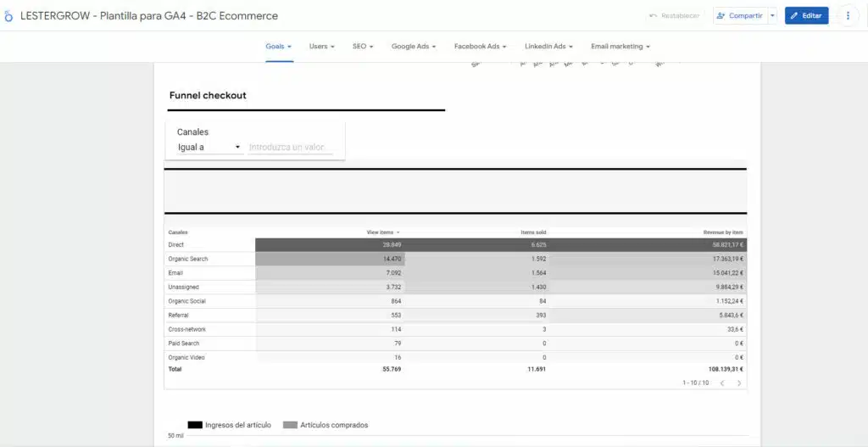Expand the Compartir dropdown arrow

coord(772,16)
